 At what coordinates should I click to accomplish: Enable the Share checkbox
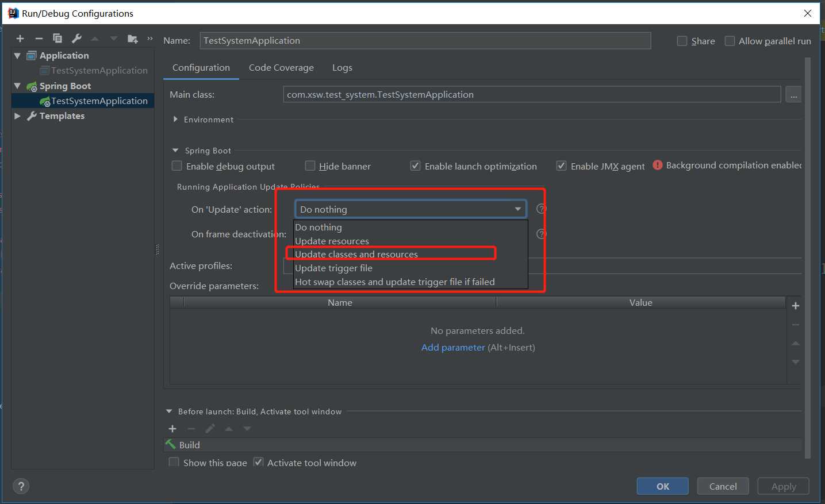pyautogui.click(x=682, y=41)
